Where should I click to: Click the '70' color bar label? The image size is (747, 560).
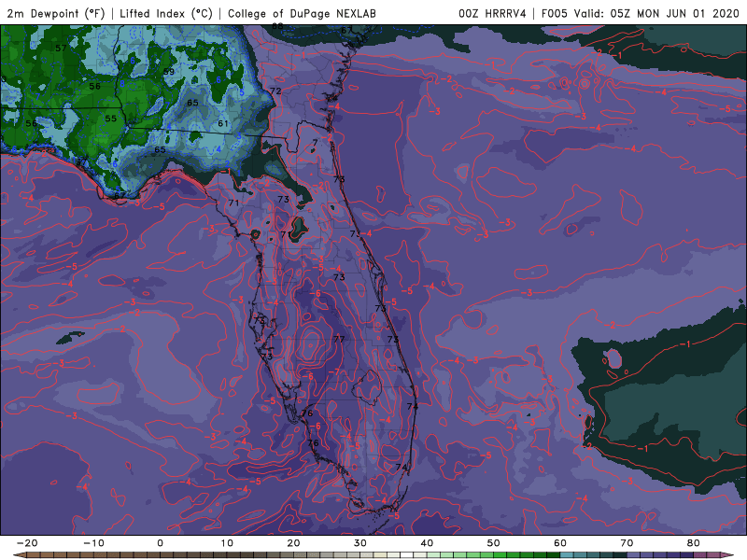(x=627, y=543)
